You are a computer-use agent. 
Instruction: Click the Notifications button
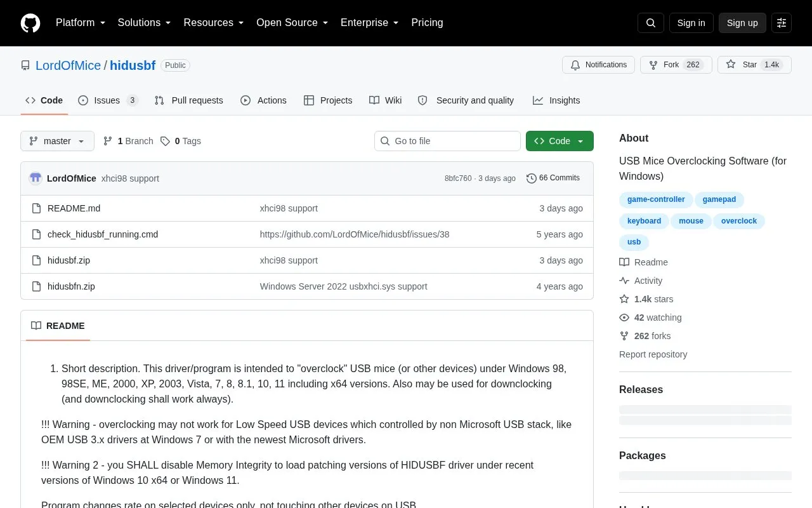598,65
